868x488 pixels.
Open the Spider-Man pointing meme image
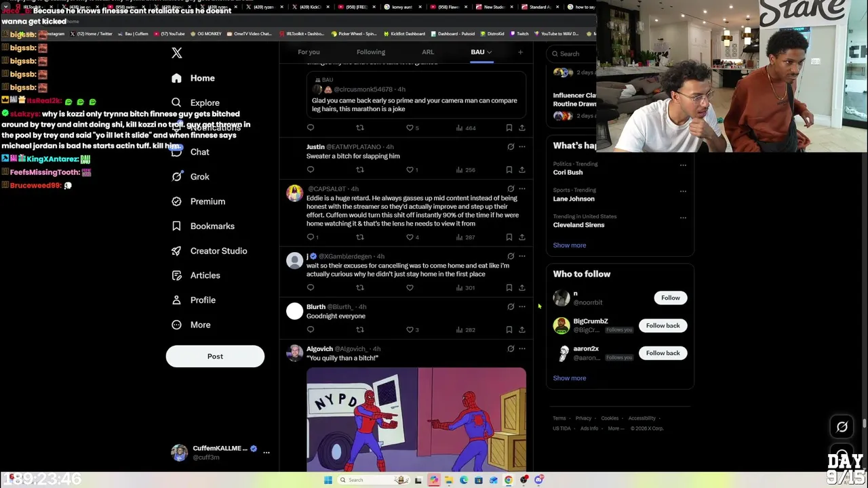point(416,419)
